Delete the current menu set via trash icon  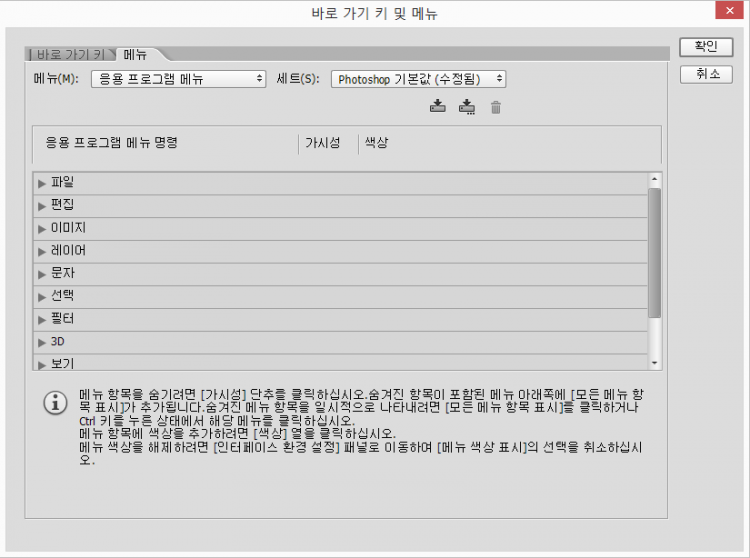[495, 107]
